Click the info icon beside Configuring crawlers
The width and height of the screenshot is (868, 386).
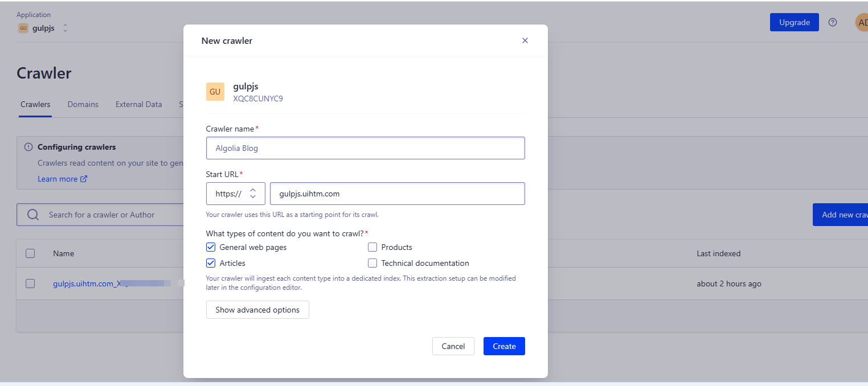pyautogui.click(x=28, y=147)
